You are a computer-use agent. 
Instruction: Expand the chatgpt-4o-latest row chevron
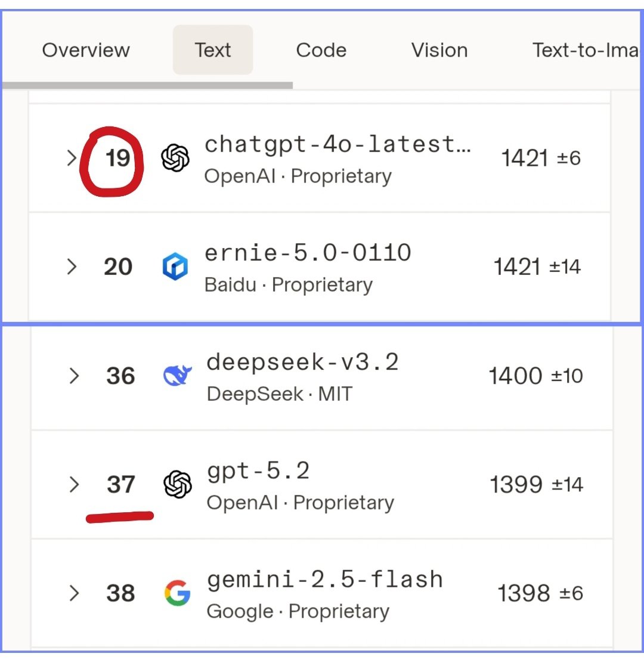click(x=72, y=158)
